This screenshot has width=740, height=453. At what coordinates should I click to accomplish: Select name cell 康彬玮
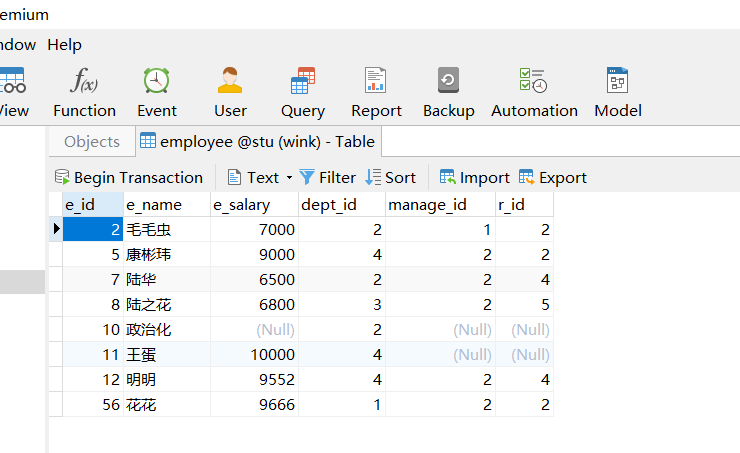(x=167, y=254)
